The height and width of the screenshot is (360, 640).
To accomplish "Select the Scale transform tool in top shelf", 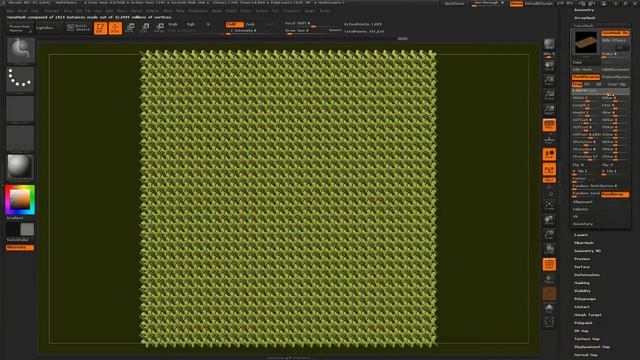I will pos(145,28).
